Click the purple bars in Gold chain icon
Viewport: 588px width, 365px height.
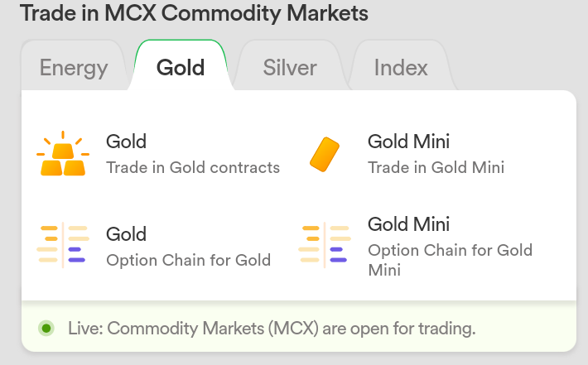(x=76, y=254)
